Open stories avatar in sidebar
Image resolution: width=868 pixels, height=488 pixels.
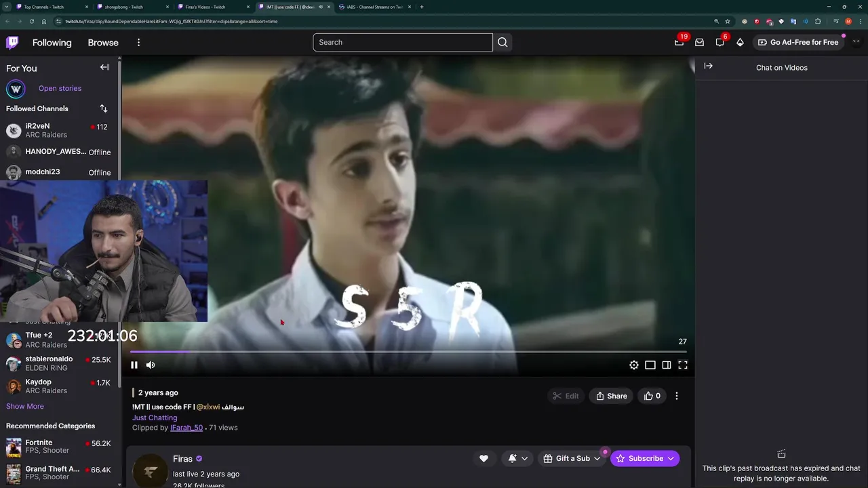click(16, 89)
